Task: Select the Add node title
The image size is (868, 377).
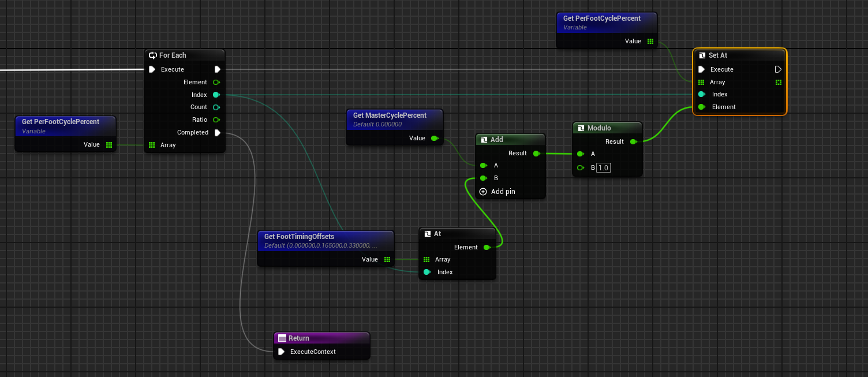Action: [x=497, y=140]
